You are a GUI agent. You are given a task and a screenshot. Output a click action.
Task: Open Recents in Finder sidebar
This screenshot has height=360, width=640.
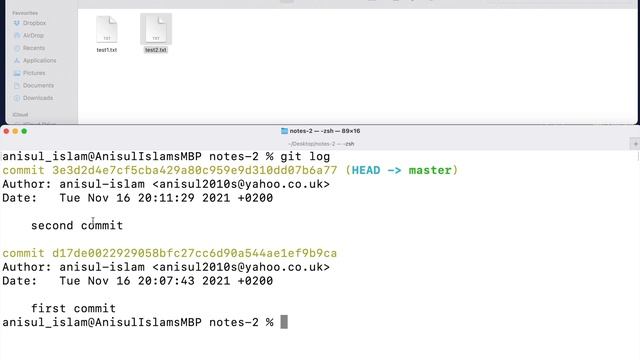coord(34,48)
